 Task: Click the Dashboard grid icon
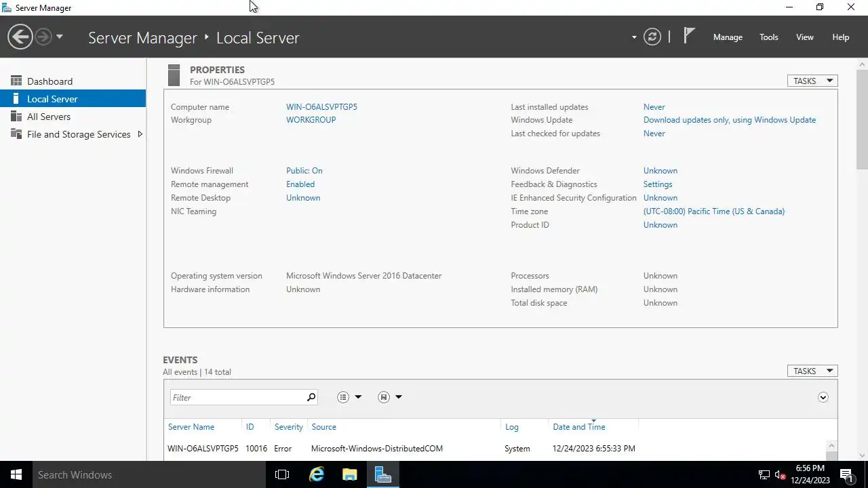(16, 81)
